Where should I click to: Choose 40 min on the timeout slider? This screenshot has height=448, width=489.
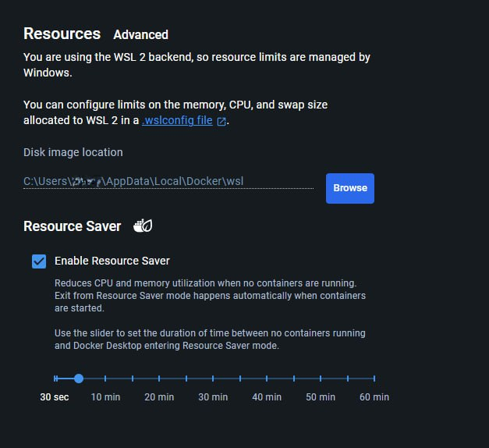(267, 379)
